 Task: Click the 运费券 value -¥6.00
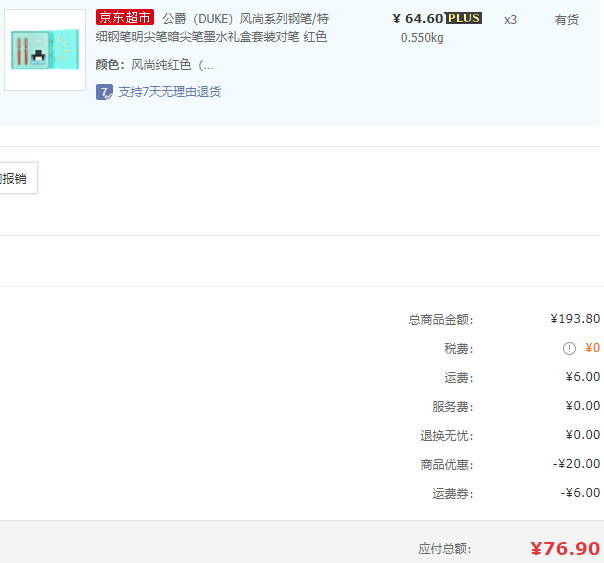coord(580,493)
